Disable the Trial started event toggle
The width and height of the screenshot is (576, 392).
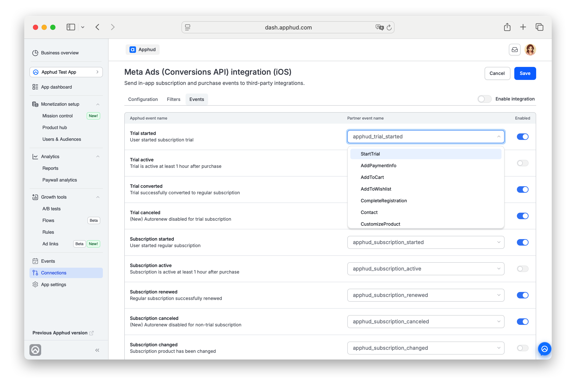(523, 137)
